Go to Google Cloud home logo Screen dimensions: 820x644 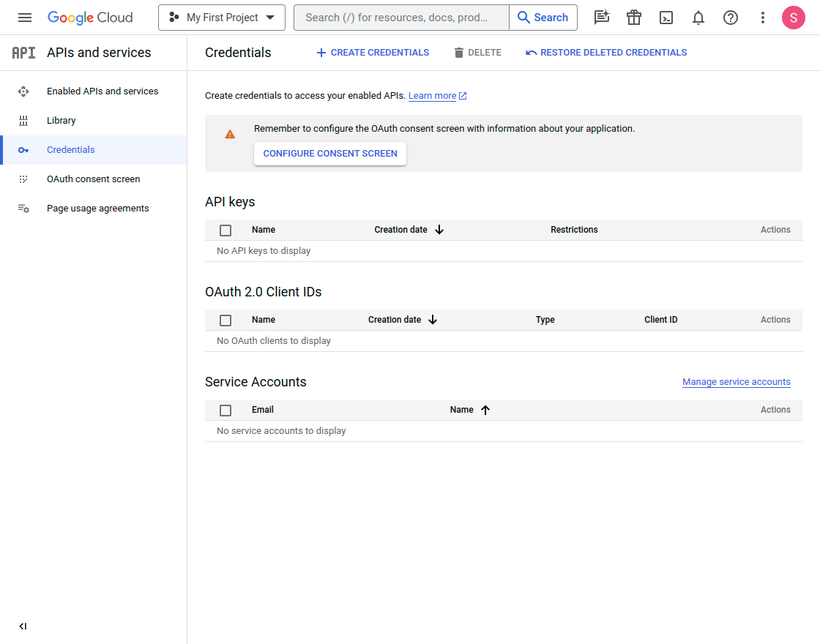(x=90, y=18)
